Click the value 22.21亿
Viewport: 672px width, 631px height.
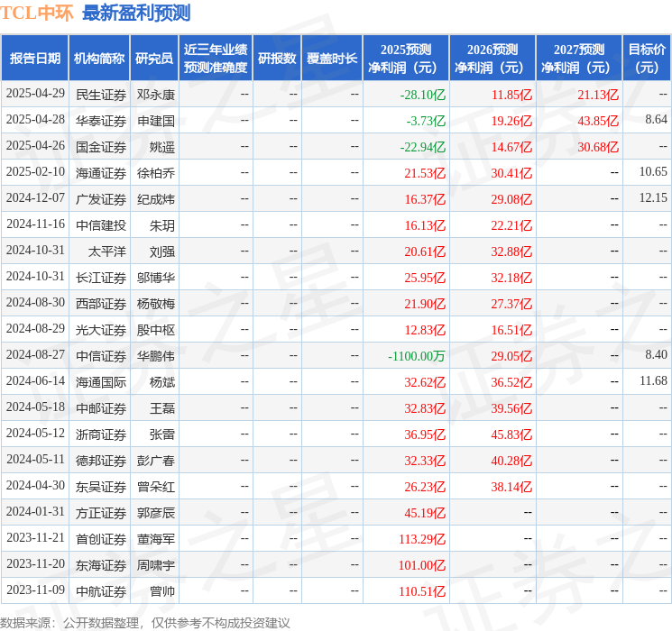511,225
